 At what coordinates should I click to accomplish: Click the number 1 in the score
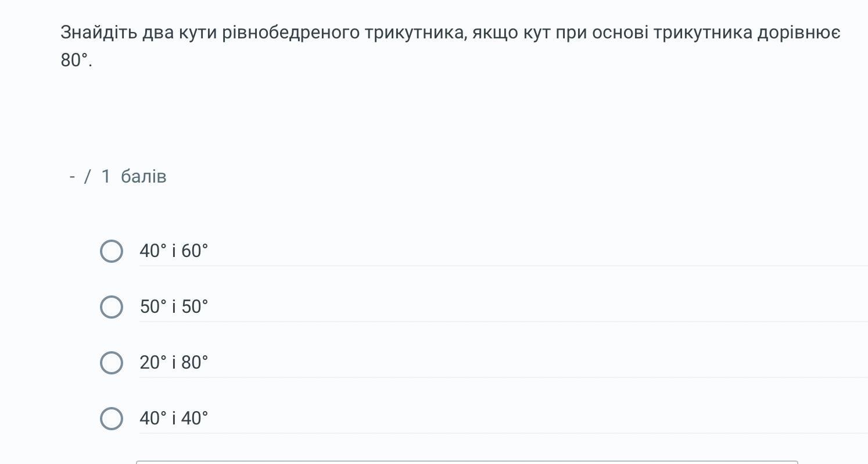(106, 177)
